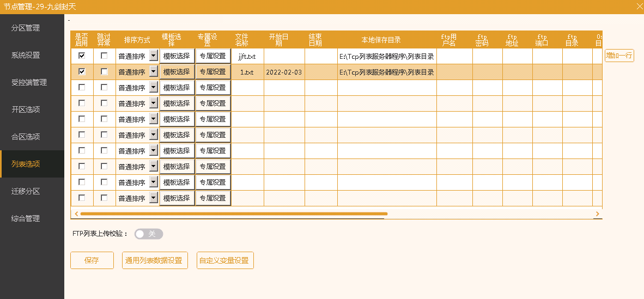The width and height of the screenshot is (644, 299).
Task: Click 模板选择 in jjft.txt row
Action: (x=177, y=56)
